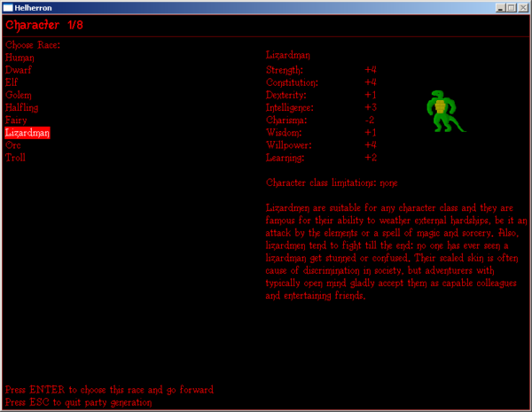This screenshot has height=412, width=532.
Task: Close the Helherron game window
Action: (522, 7)
